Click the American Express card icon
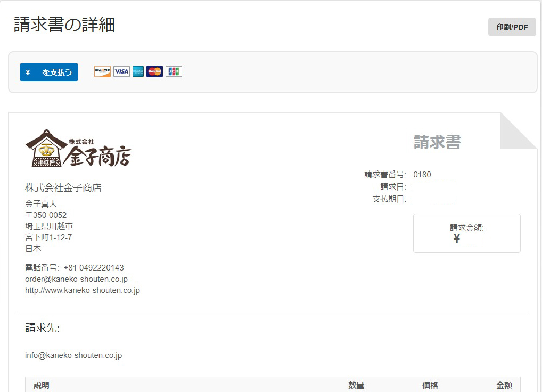542x392 pixels. [138, 71]
